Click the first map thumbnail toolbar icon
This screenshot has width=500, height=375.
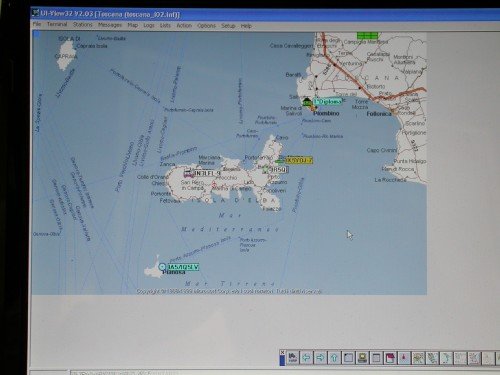418,358
